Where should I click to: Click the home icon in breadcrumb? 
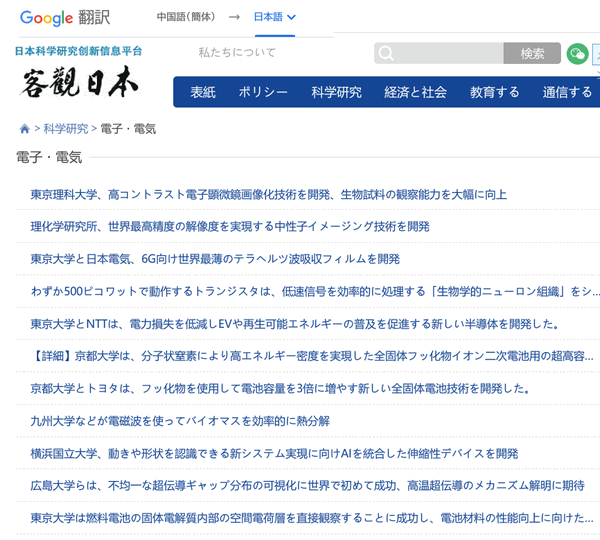click(x=24, y=129)
